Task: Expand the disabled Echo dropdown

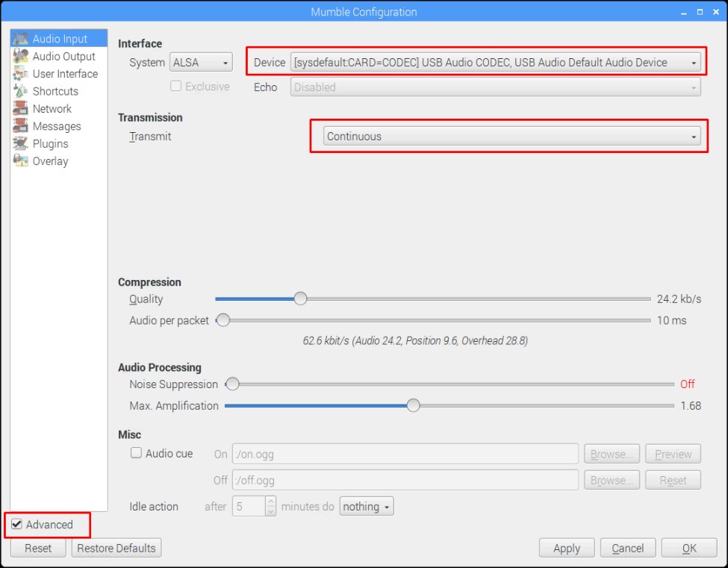Action: pyautogui.click(x=495, y=87)
